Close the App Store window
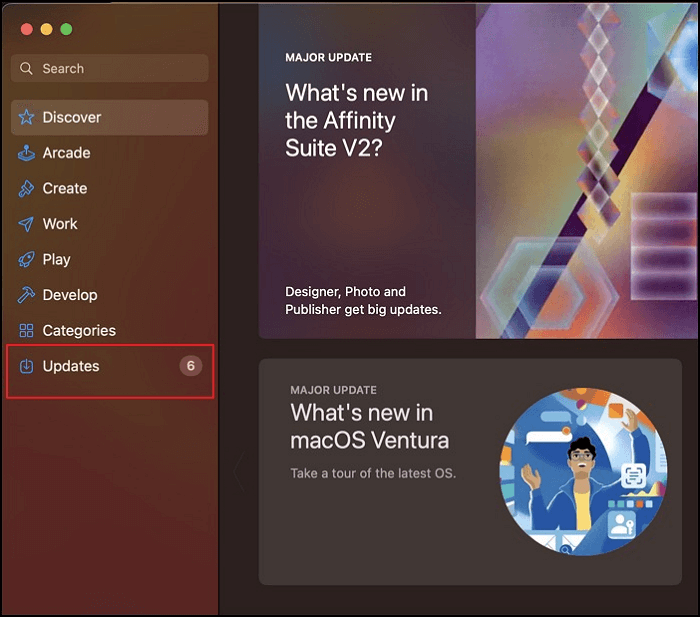 27,29
